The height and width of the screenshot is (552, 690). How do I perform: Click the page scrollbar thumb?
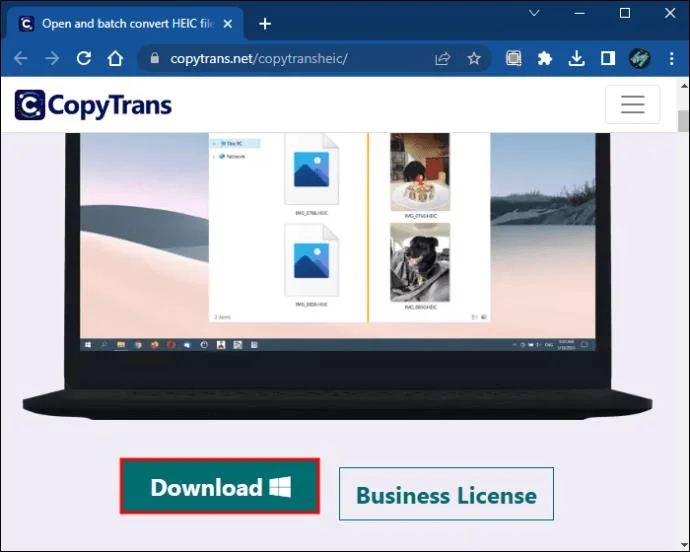tap(683, 121)
